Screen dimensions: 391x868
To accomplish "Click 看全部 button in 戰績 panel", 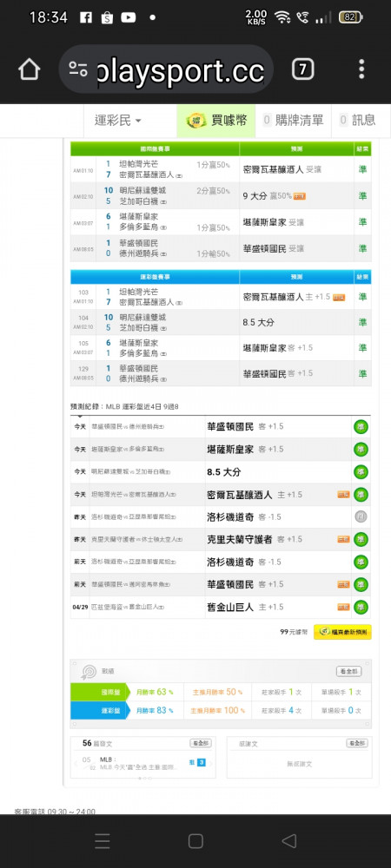I will (349, 672).
